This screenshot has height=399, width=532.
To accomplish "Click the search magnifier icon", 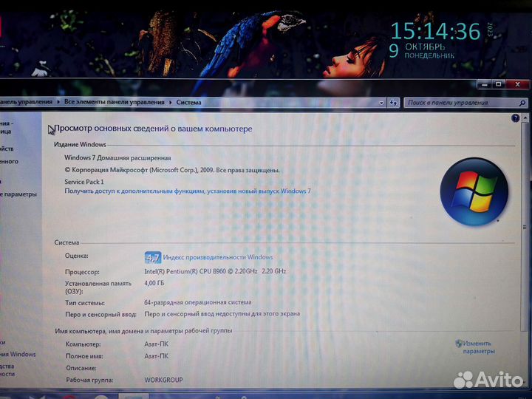I will [522, 103].
